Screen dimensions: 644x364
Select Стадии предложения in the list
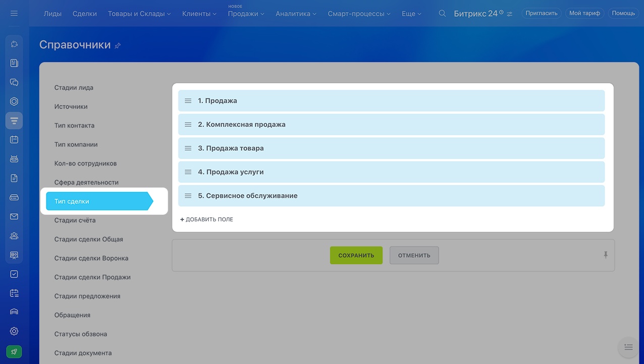click(87, 296)
